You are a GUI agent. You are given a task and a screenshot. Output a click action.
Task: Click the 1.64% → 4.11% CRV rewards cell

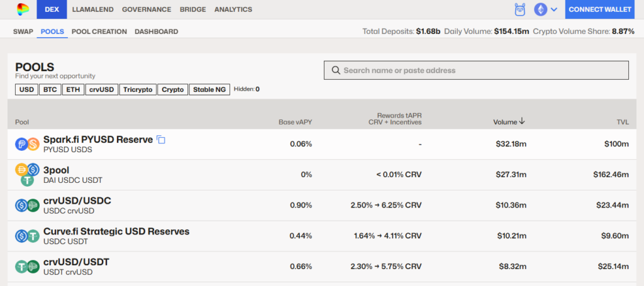[387, 236]
